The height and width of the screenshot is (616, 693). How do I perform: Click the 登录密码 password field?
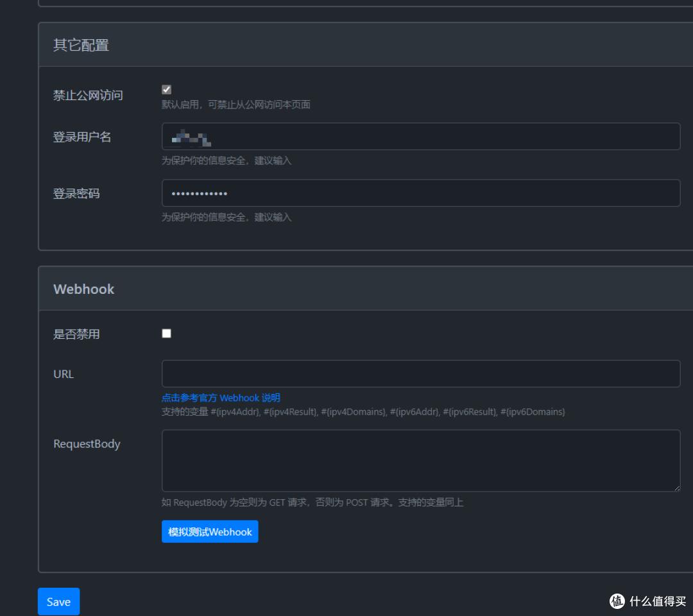(420, 193)
